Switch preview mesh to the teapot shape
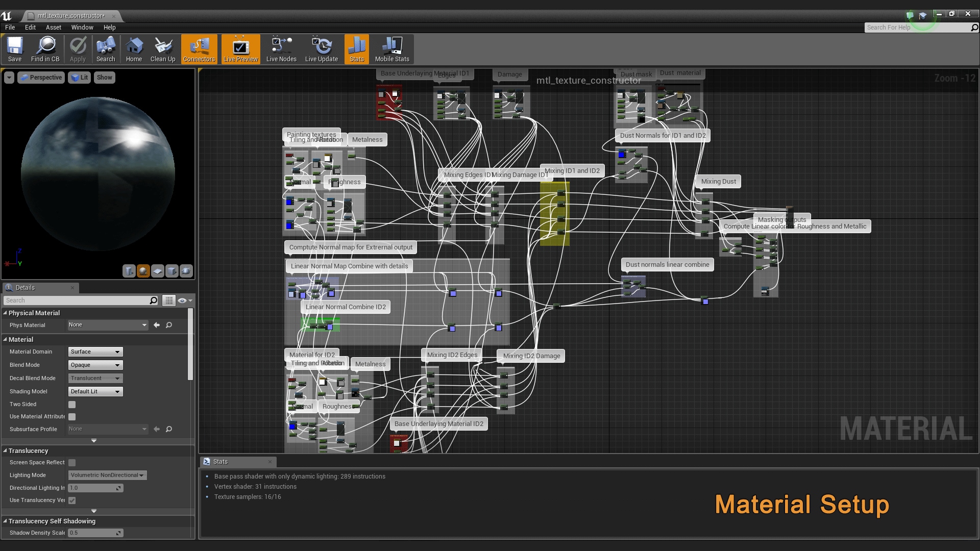The width and height of the screenshot is (980, 551). 186,271
